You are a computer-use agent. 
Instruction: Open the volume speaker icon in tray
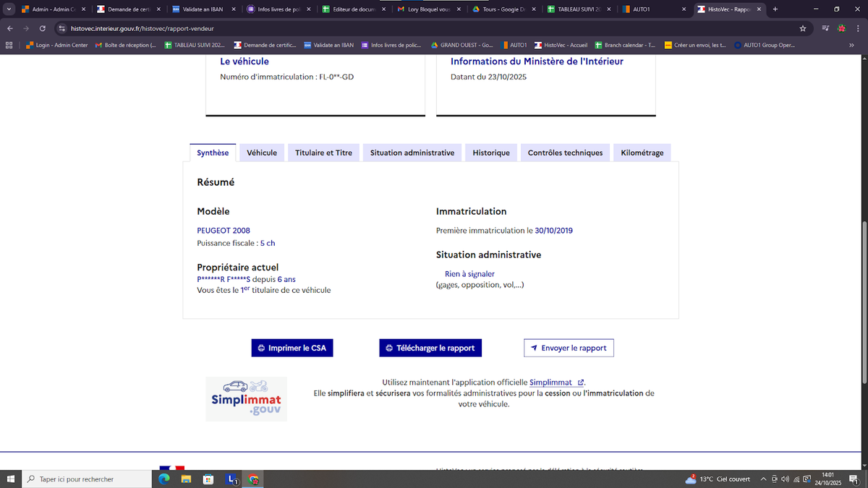click(x=785, y=479)
